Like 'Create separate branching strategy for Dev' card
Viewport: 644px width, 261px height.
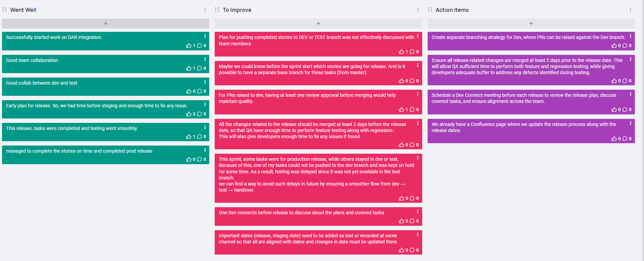click(x=614, y=46)
